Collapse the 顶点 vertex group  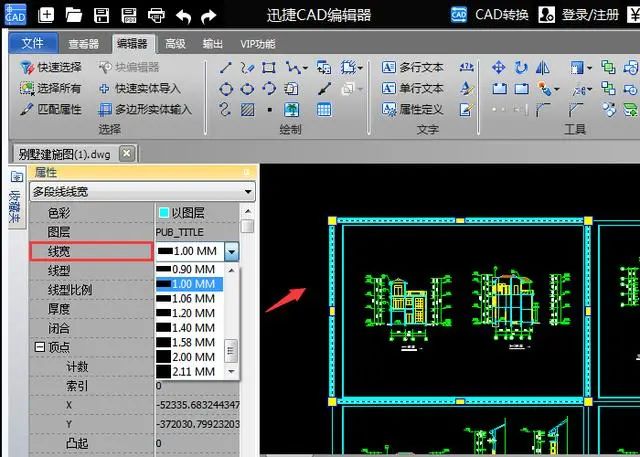[40, 347]
